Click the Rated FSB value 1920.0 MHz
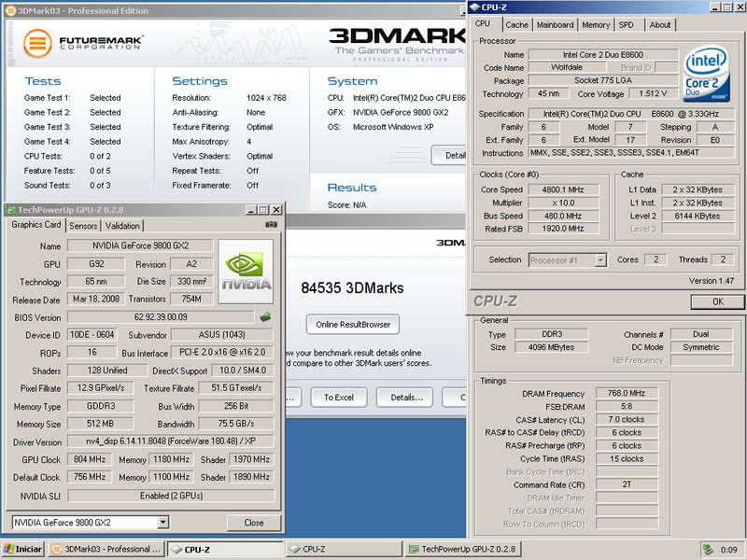Viewport: 747px width, 560px height. coord(563,229)
